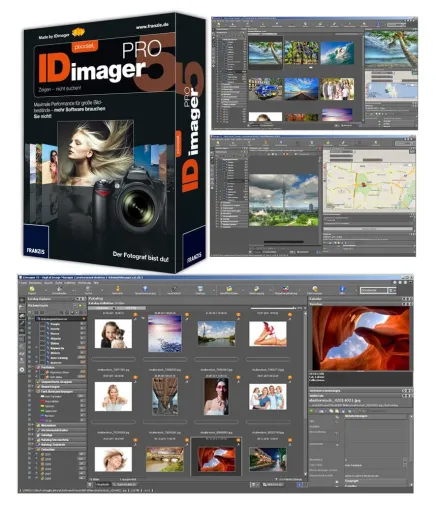Image resolution: width=436 pixels, height=508 pixels.
Task: Click orange label icon above girl-with-puppy thumbnail
Action: [x=135, y=315]
